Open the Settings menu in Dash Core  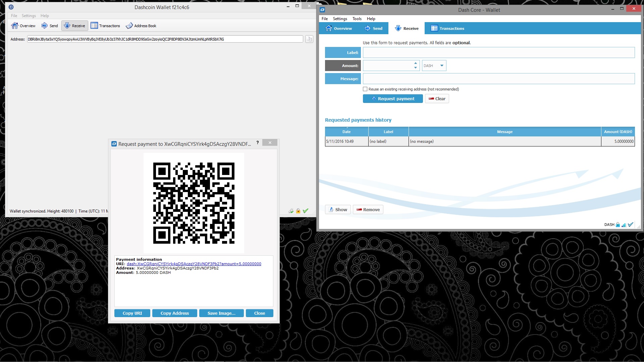point(340,19)
